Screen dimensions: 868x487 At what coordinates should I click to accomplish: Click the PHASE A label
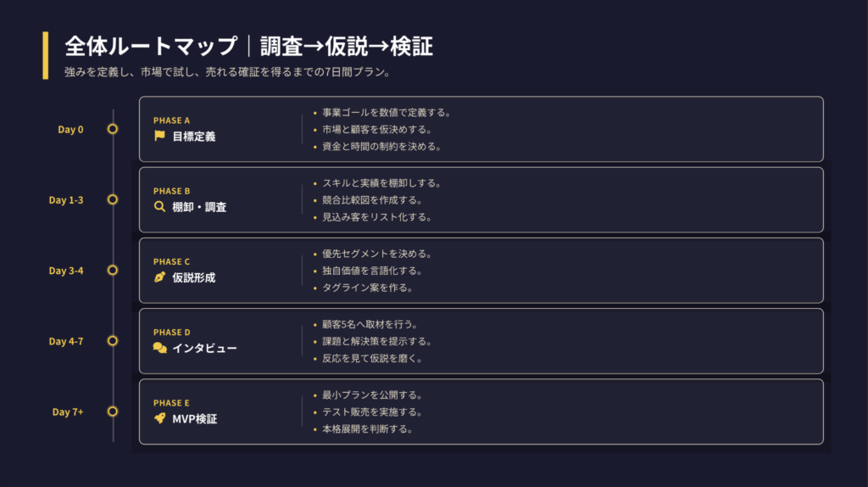pos(171,120)
